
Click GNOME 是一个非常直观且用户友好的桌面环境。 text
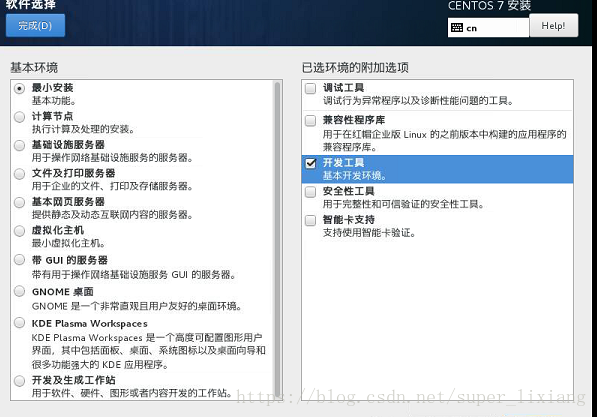(137, 306)
